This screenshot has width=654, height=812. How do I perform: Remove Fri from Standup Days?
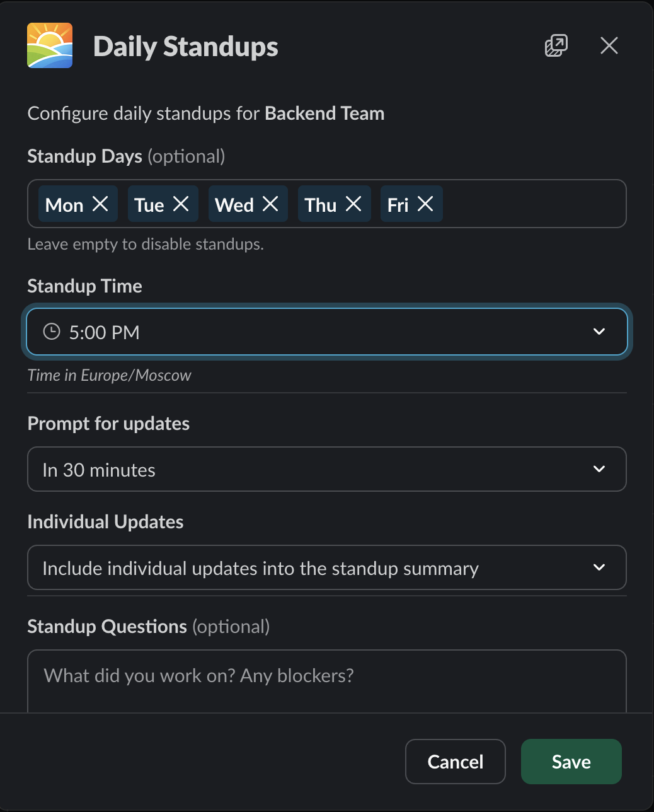click(x=426, y=204)
